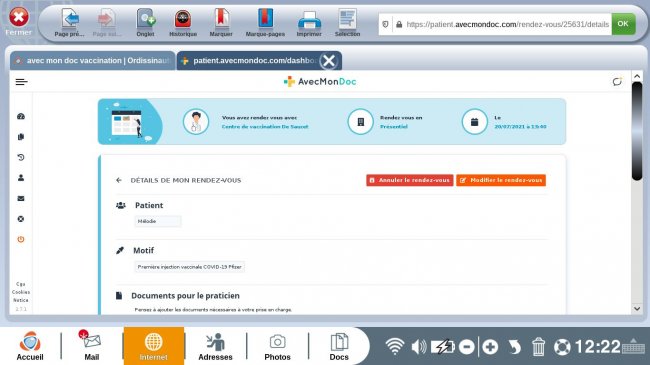
Task: Open the history sidebar icon
Action: tap(21, 157)
